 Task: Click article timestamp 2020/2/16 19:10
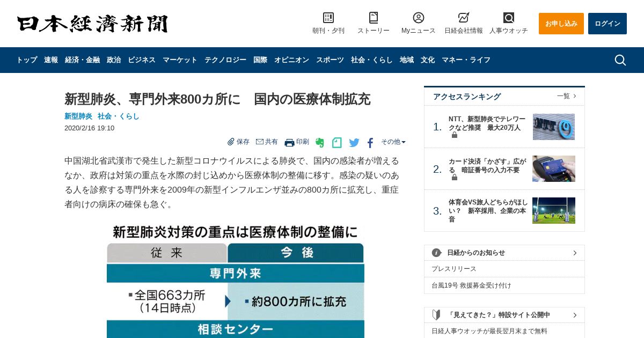tap(89, 128)
